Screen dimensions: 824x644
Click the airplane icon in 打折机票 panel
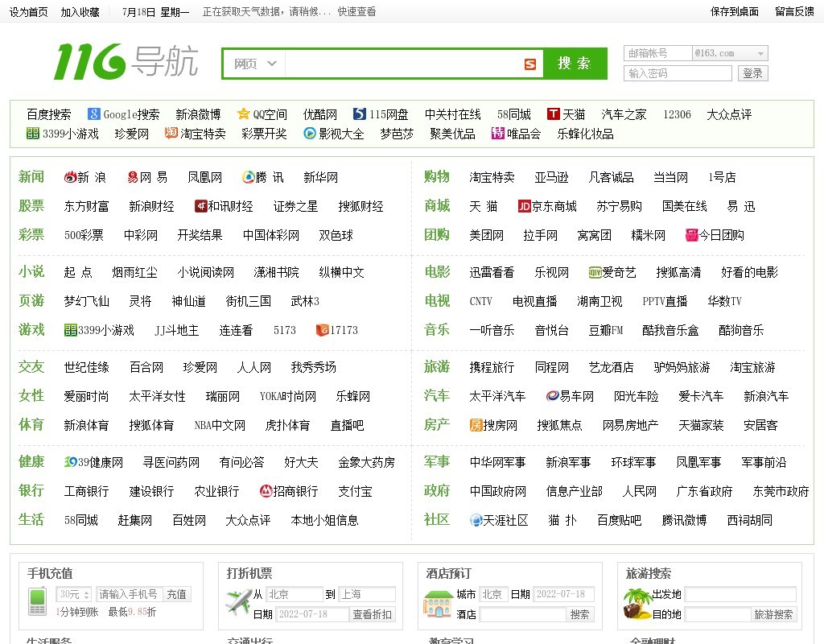[237, 602]
